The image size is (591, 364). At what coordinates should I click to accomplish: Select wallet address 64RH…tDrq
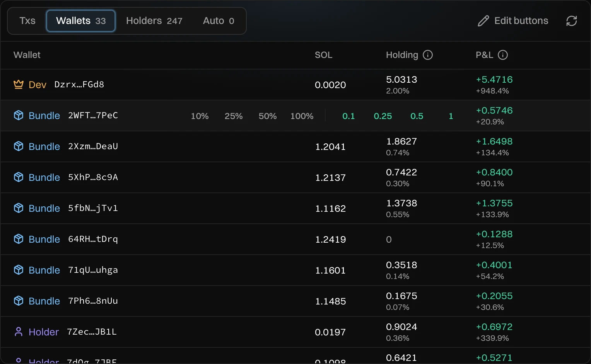[x=93, y=239]
